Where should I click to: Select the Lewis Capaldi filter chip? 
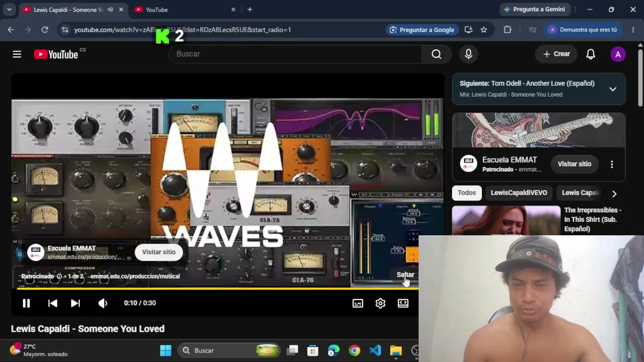pyautogui.click(x=581, y=193)
